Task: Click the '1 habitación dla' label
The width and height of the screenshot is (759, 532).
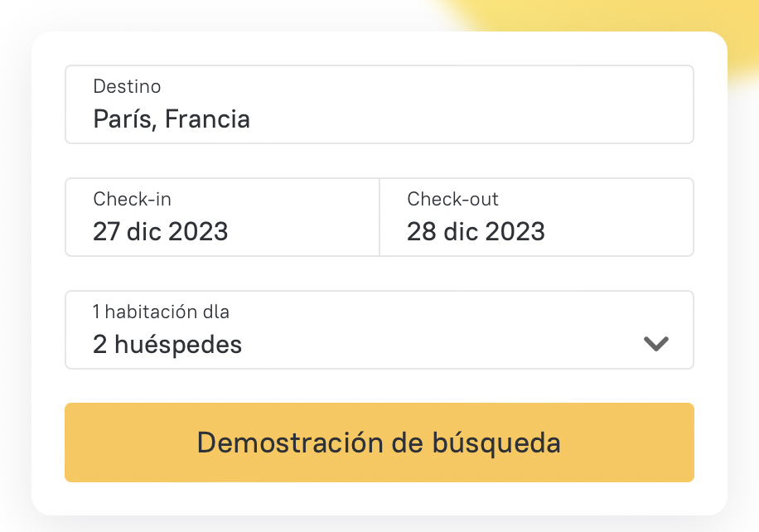Action: click(x=161, y=312)
